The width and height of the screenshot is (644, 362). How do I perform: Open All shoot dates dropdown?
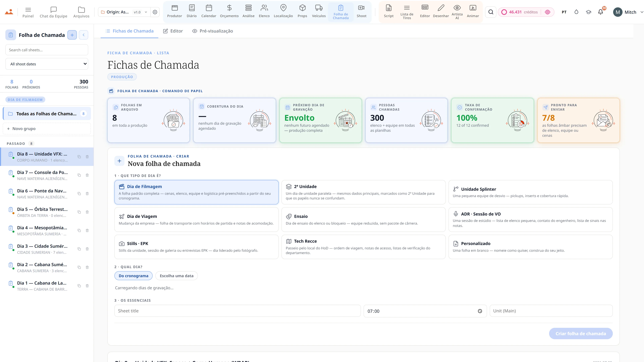tap(47, 64)
